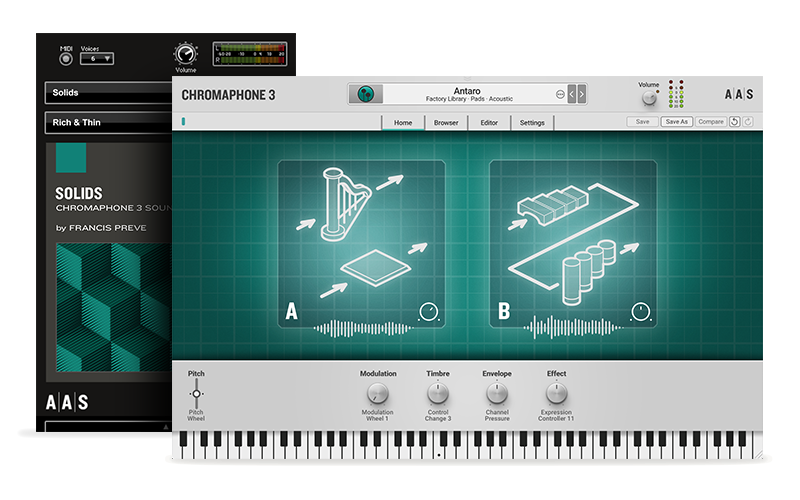
Task: Click the Pitch Wheel control
Action: (x=196, y=394)
